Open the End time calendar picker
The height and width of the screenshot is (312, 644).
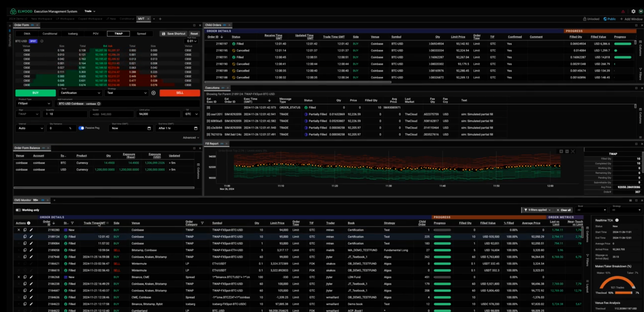(x=196, y=128)
